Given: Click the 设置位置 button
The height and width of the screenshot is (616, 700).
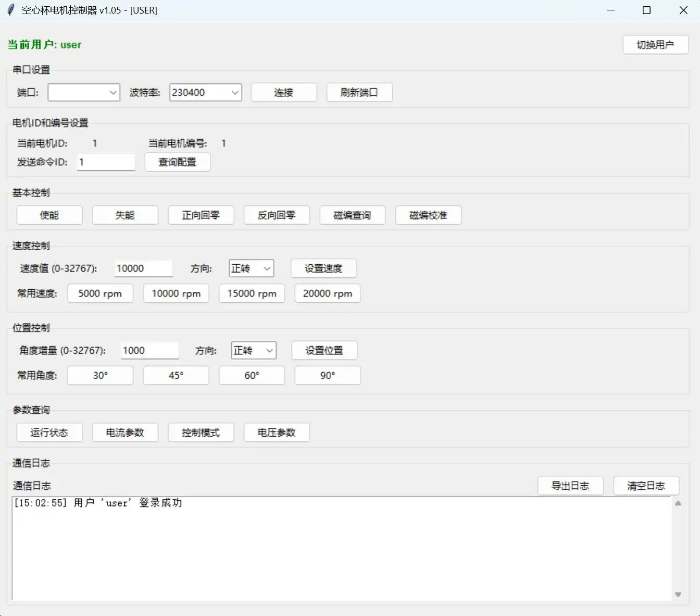Looking at the screenshot, I should click(324, 350).
